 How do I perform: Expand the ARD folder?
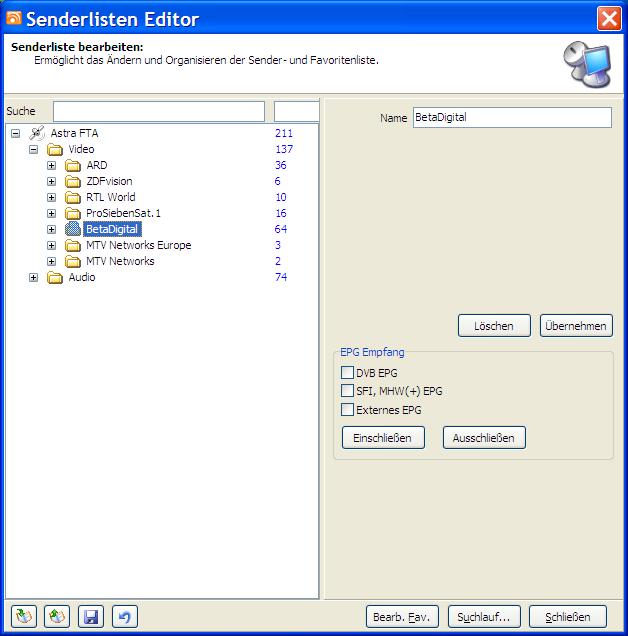[x=52, y=165]
